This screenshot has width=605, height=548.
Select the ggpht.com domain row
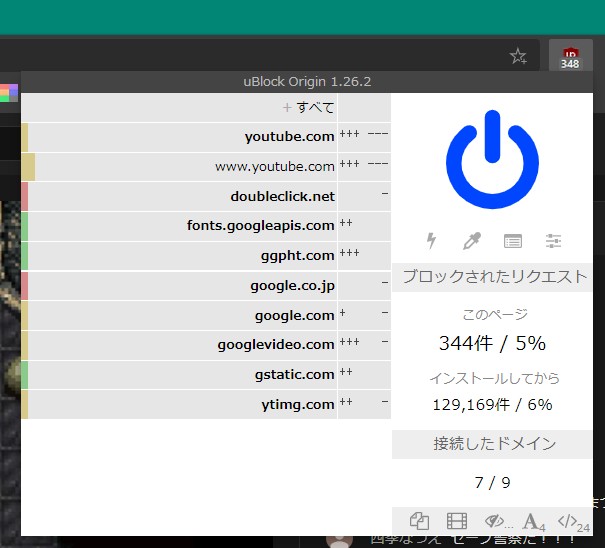(x=179, y=256)
